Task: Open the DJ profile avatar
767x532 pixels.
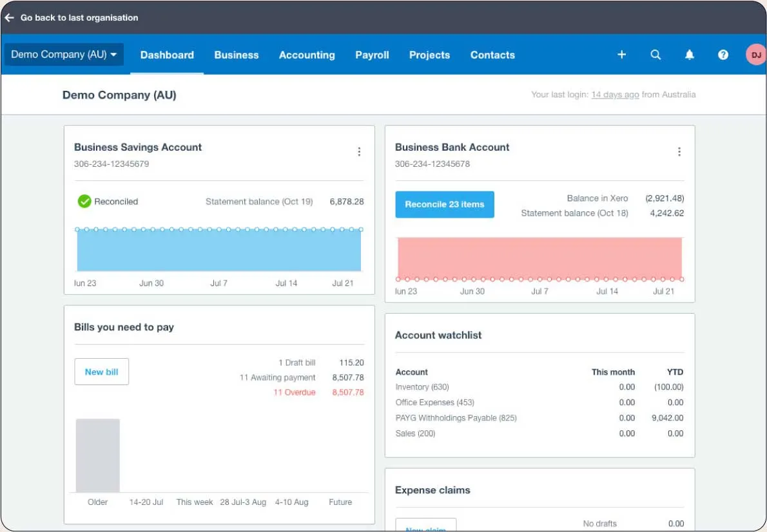Action: (x=755, y=55)
